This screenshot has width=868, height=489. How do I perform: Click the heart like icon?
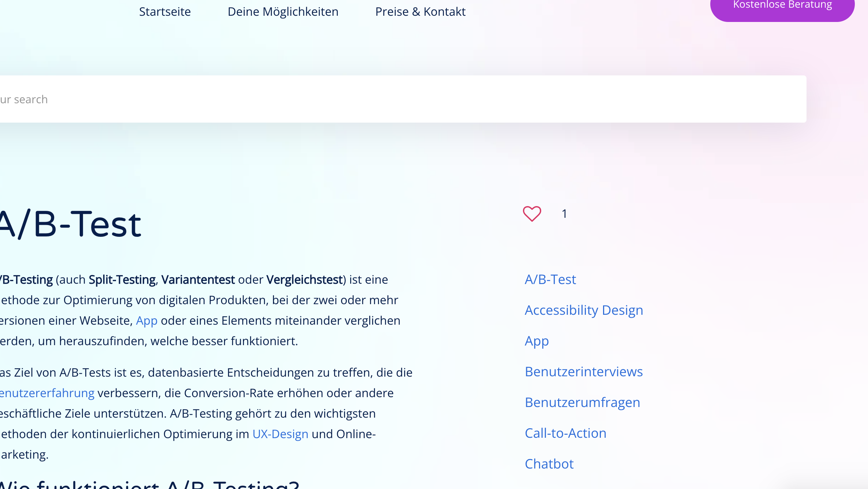(x=532, y=214)
